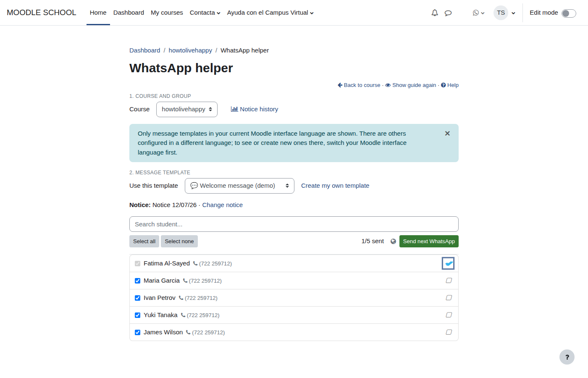Toggle Edit mode switch
Viewport: 588px width, 378px height.
tap(569, 13)
